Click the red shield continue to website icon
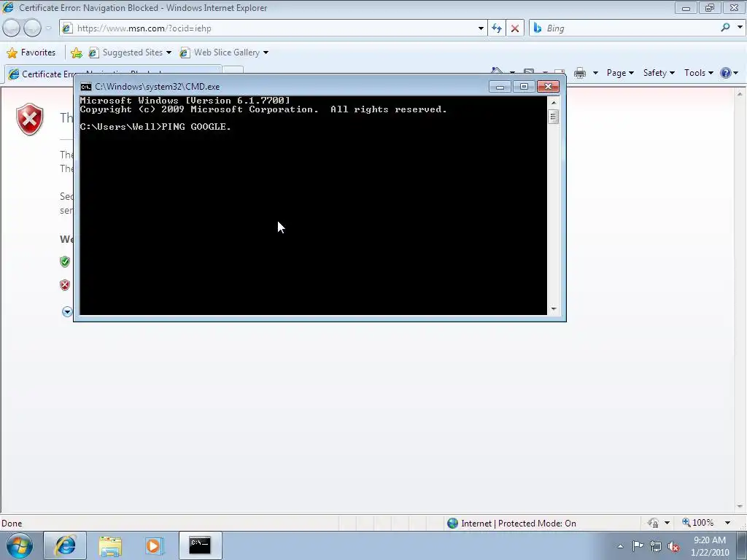This screenshot has height=560, width=747. point(65,285)
